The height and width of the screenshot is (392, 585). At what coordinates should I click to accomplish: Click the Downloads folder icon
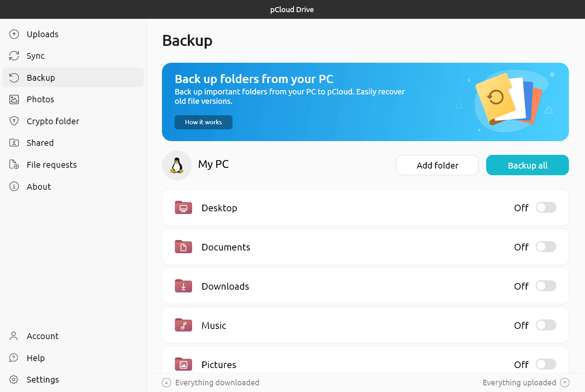click(183, 286)
